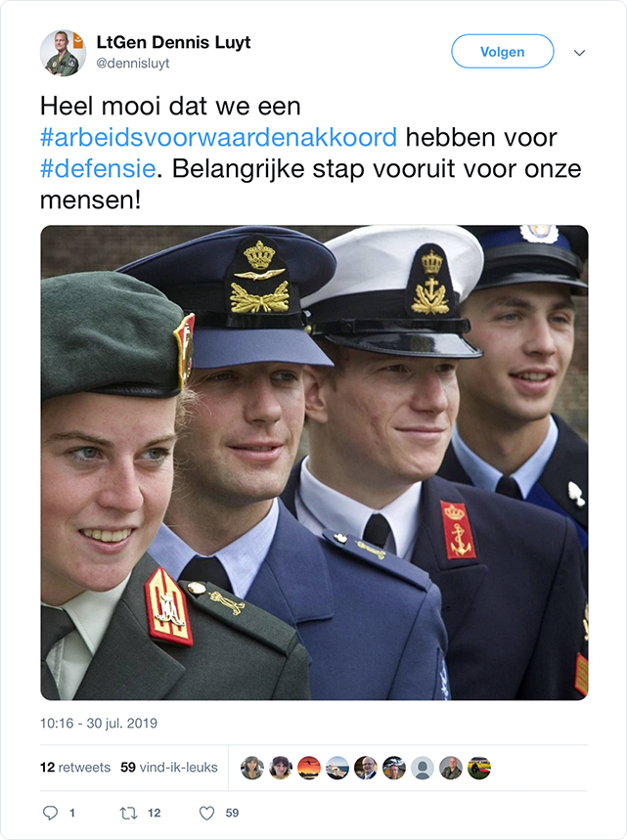Open the @dennisluyt handle

coord(133,64)
